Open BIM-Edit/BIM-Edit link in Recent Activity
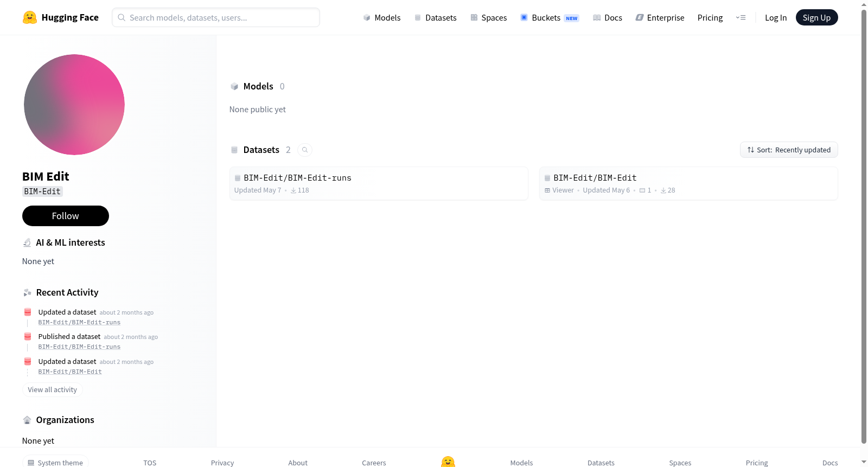 70,372
